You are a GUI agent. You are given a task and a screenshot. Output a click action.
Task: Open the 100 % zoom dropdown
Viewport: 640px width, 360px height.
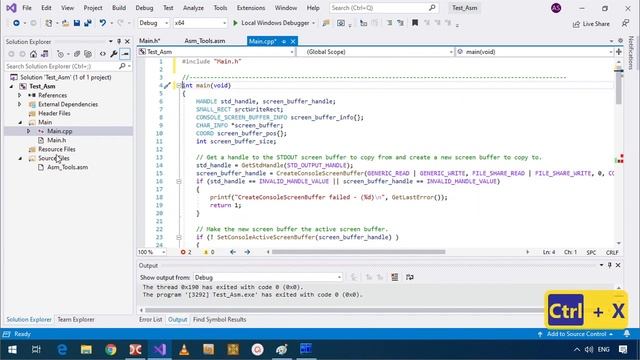151,252
